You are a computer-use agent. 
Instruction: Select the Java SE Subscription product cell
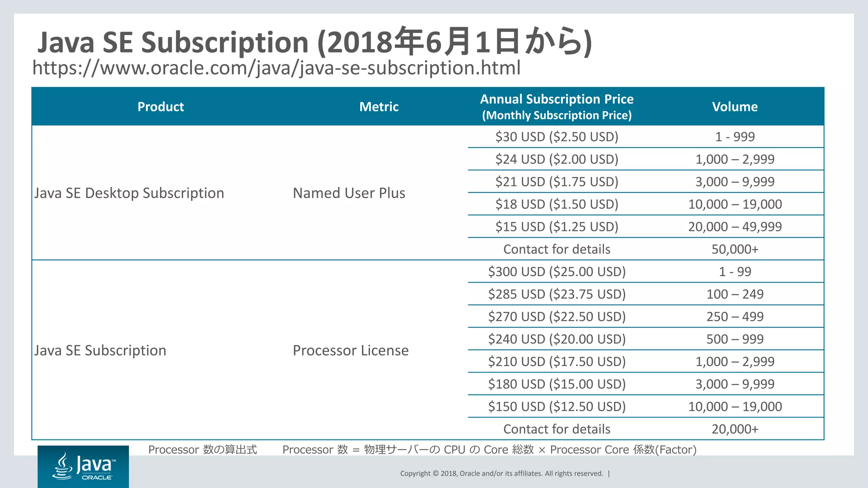100,350
